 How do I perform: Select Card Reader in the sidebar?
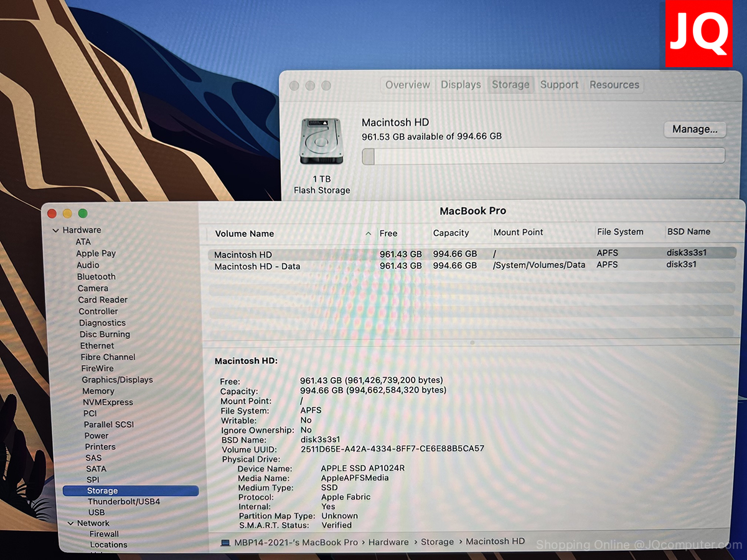(x=103, y=299)
